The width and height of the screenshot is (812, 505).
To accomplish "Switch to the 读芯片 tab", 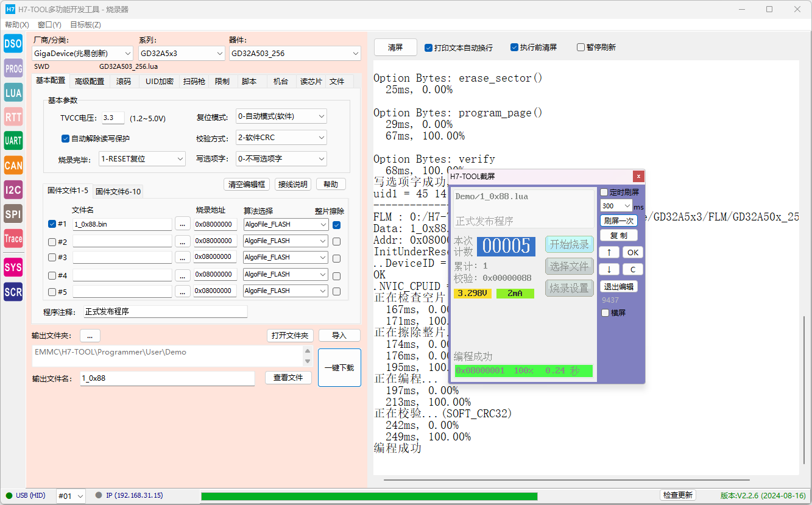I will (311, 81).
